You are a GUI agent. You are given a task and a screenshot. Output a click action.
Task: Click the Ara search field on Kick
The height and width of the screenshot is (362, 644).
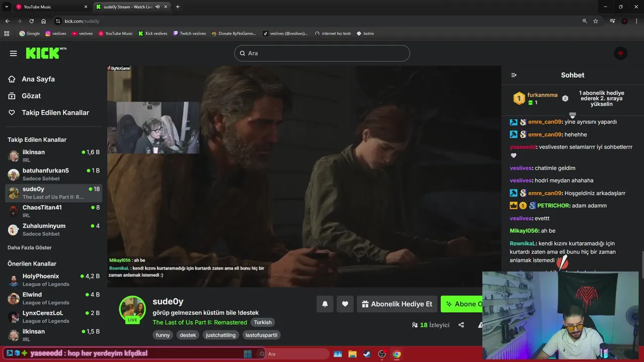point(322,53)
